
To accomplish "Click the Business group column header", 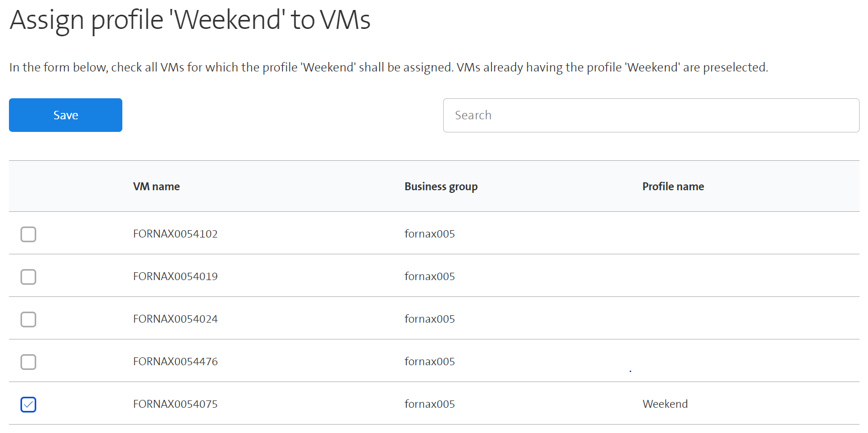I will click(441, 187).
